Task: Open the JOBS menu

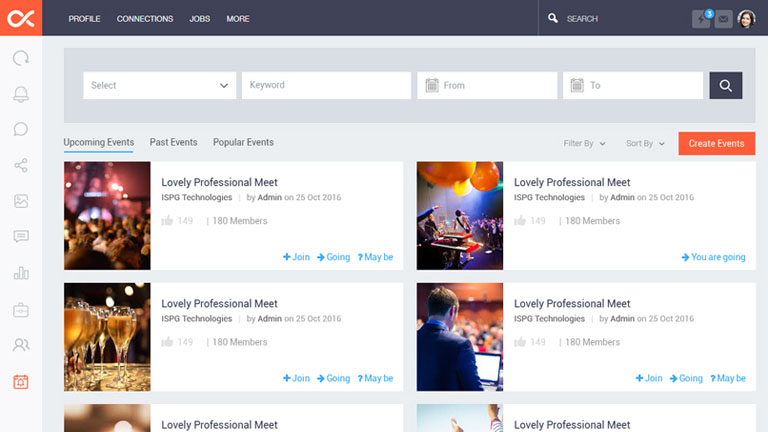Action: (x=200, y=19)
